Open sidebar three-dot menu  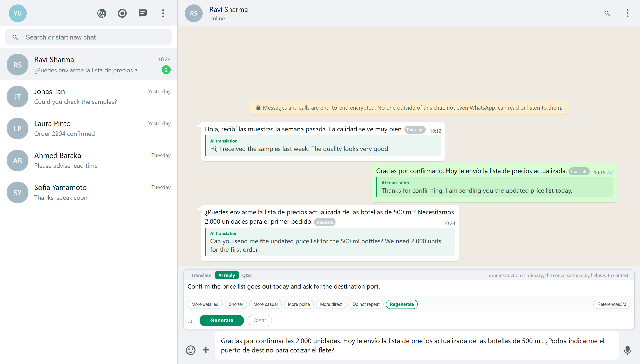click(163, 13)
